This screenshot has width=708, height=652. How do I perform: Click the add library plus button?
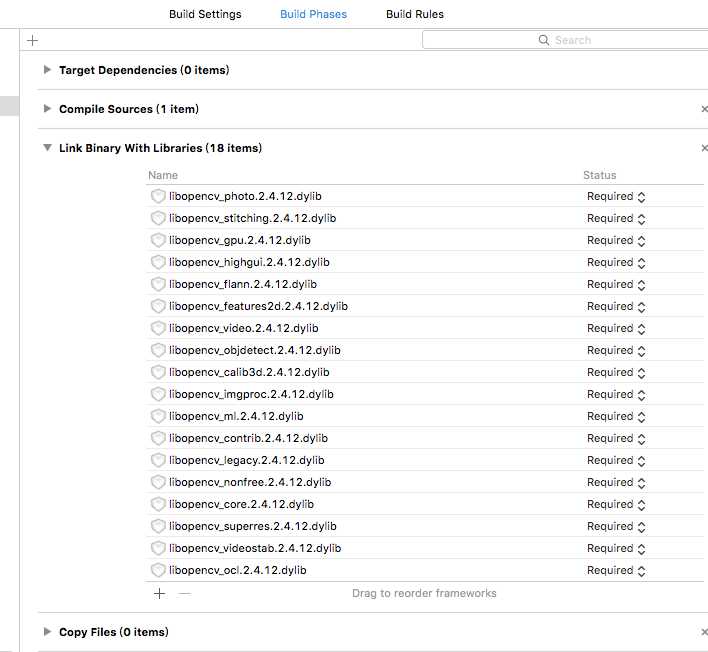tap(159, 593)
